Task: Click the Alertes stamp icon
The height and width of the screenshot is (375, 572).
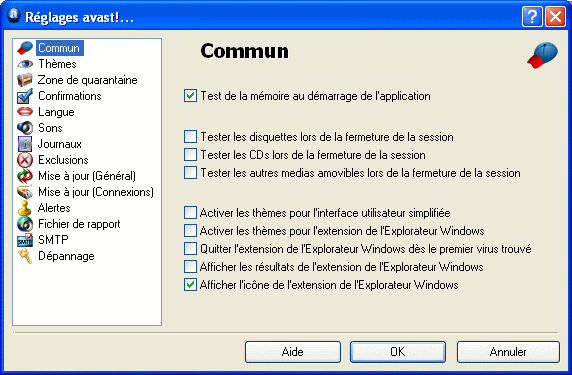Action: click(25, 208)
